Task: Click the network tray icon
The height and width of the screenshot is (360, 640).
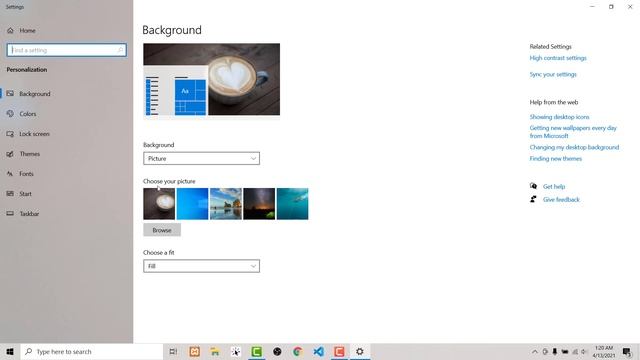Action: click(575, 351)
